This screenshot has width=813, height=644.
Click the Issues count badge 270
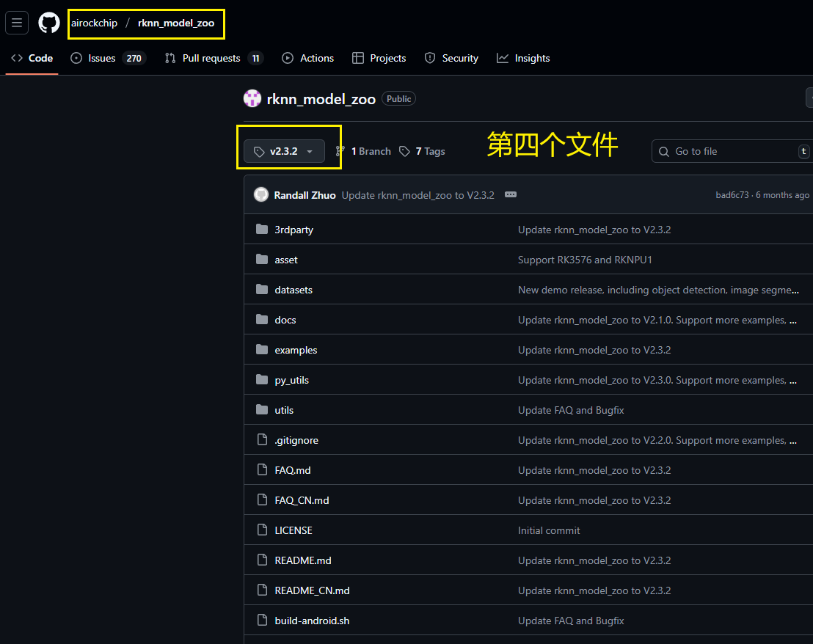134,58
